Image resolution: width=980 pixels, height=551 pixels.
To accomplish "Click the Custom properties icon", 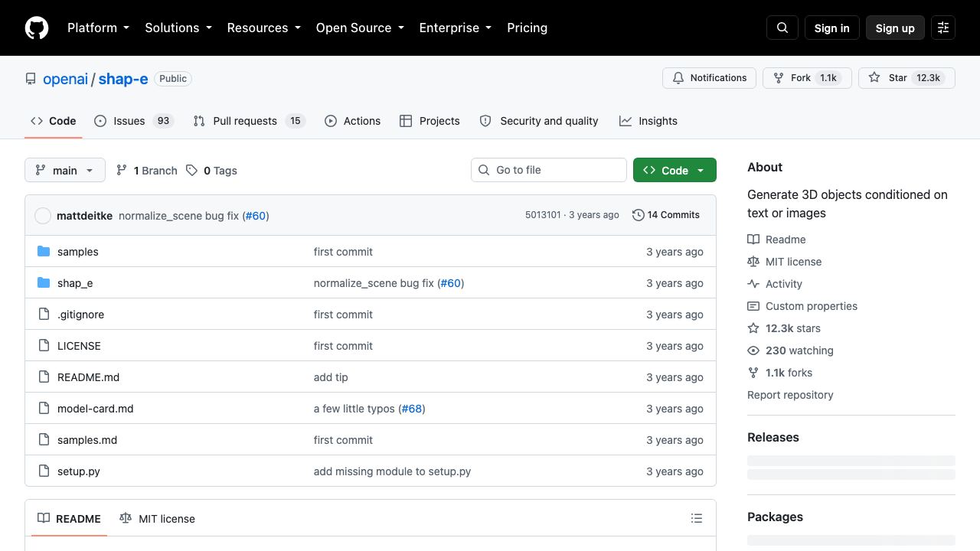I will pos(753,306).
